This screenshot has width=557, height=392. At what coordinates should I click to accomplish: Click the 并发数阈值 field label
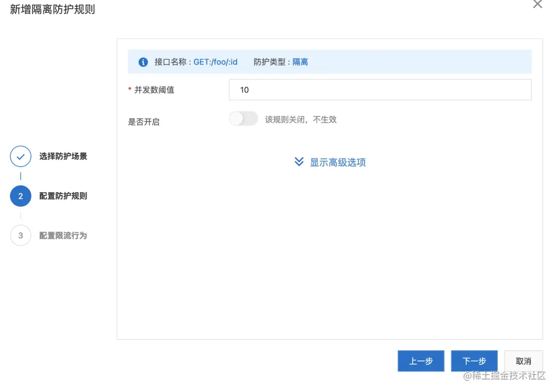pyautogui.click(x=154, y=90)
